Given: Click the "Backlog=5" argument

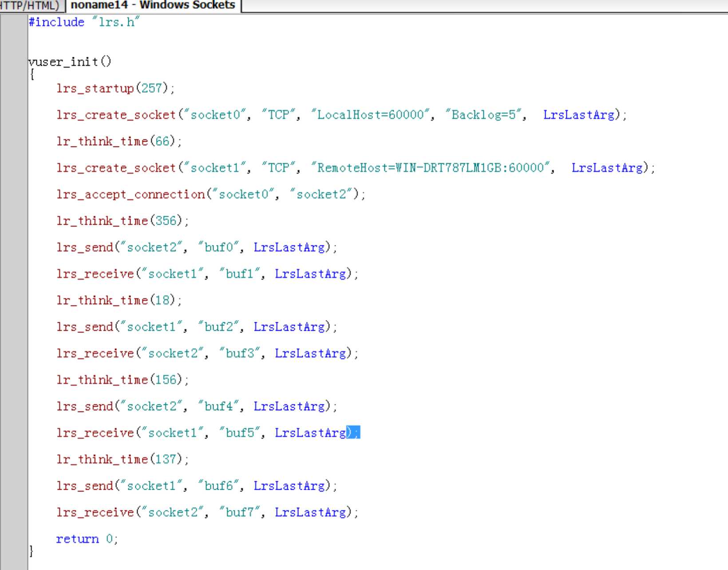Looking at the screenshot, I should (484, 115).
